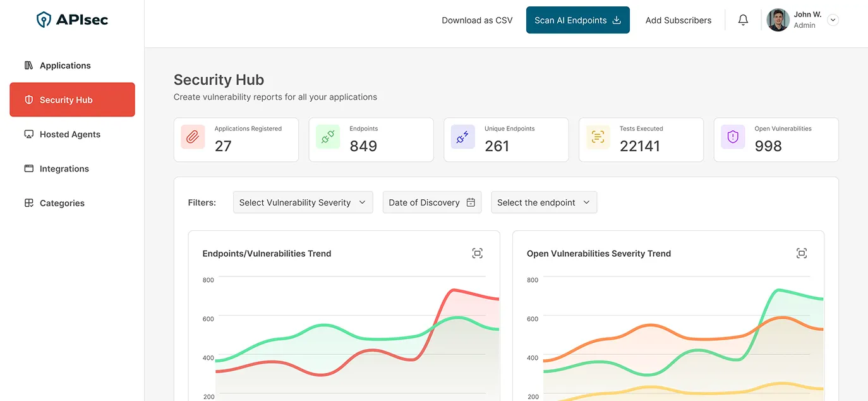Viewport: 868px width, 401px height.
Task: Open the Select the endpoint dropdown
Action: coord(543,202)
